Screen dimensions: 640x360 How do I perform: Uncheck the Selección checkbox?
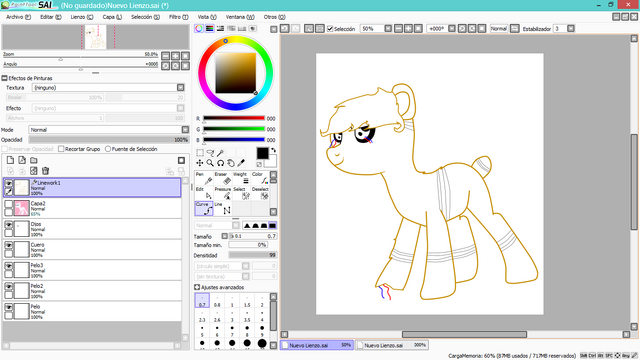[330, 29]
